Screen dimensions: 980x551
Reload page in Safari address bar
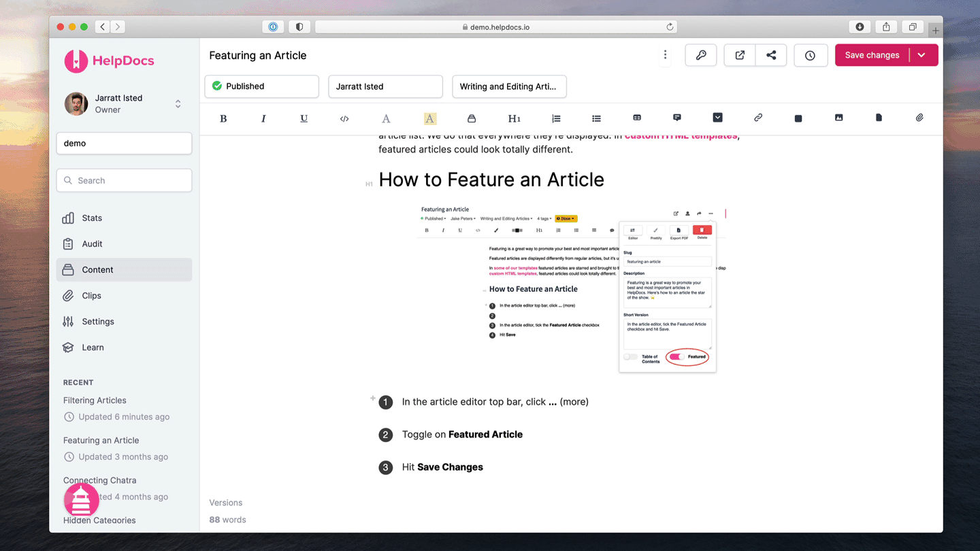[x=670, y=27]
